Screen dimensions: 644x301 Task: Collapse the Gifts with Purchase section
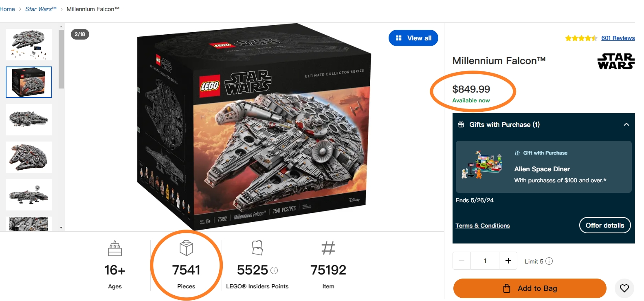[626, 124]
